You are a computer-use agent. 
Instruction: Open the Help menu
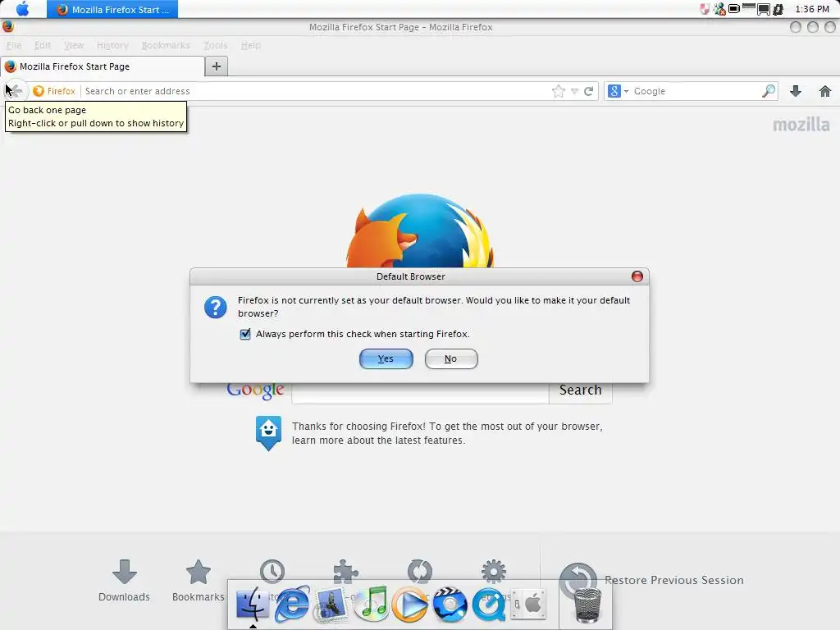tap(251, 46)
